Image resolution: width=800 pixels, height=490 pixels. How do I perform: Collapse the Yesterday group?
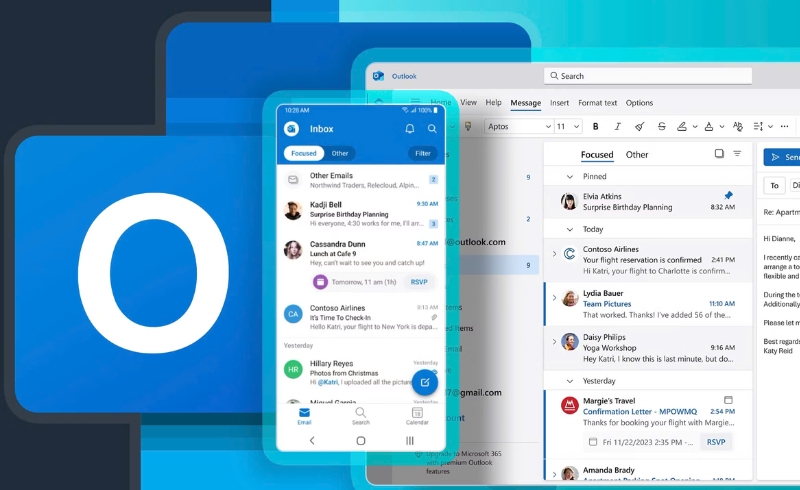[570, 381]
